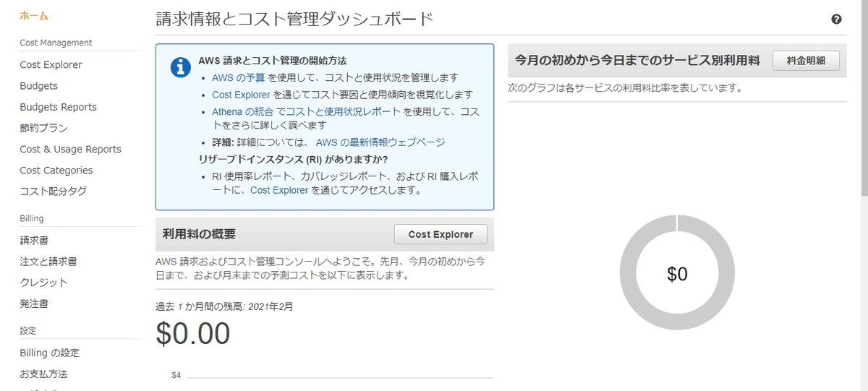Open Cost Categories in sidebar
868x391 pixels.
56,171
